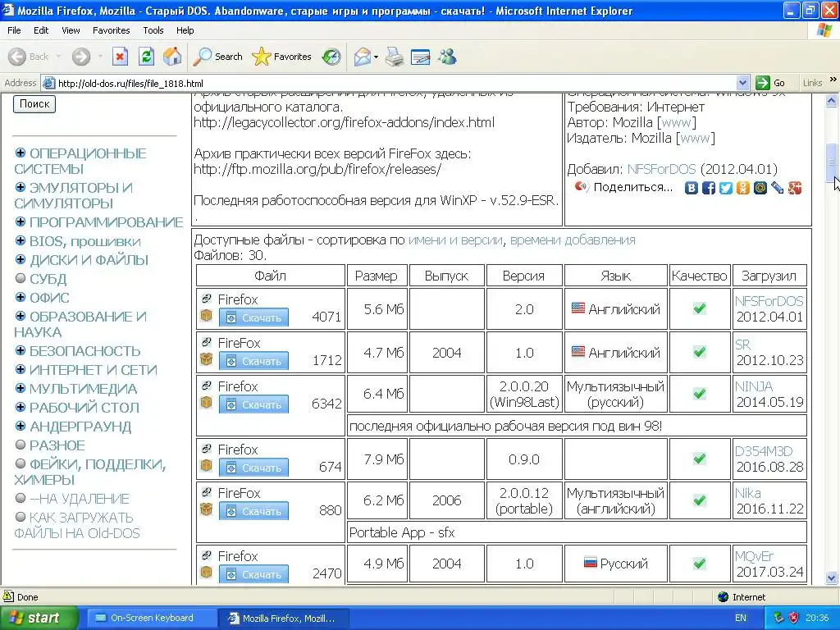Open the File menu

coord(14,30)
